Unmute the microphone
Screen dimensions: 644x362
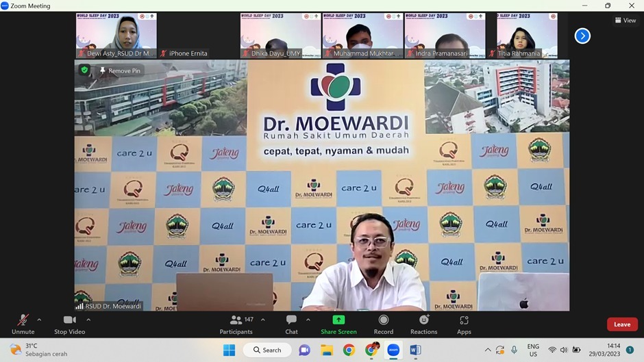(x=23, y=324)
